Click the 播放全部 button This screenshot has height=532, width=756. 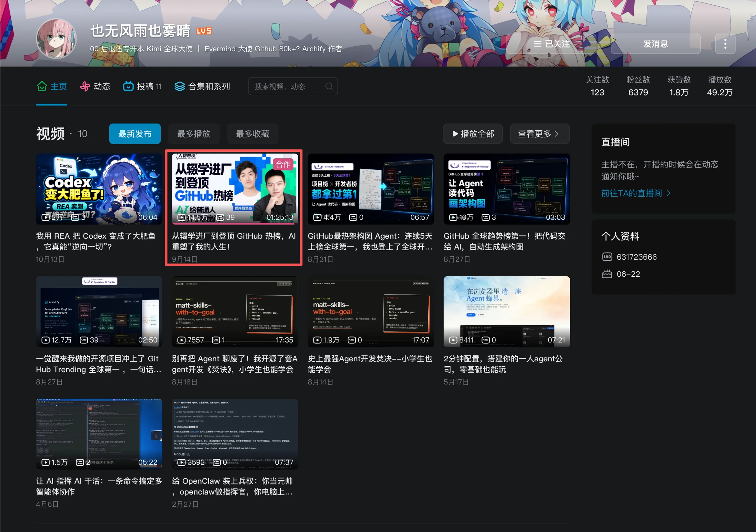(x=473, y=133)
